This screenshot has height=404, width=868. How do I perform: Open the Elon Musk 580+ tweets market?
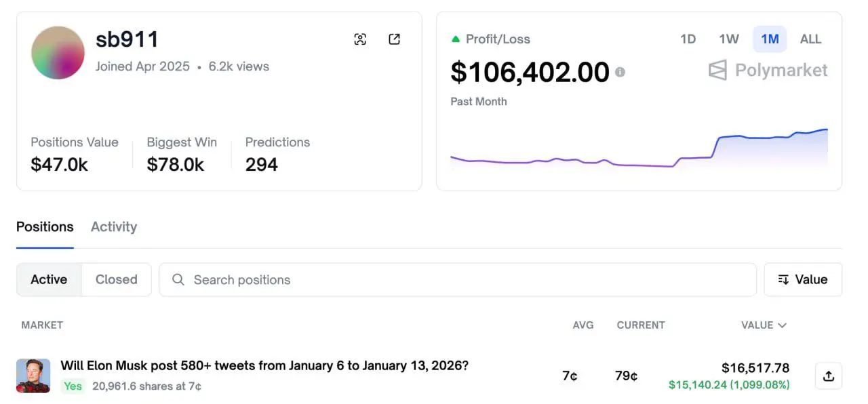tap(264, 366)
